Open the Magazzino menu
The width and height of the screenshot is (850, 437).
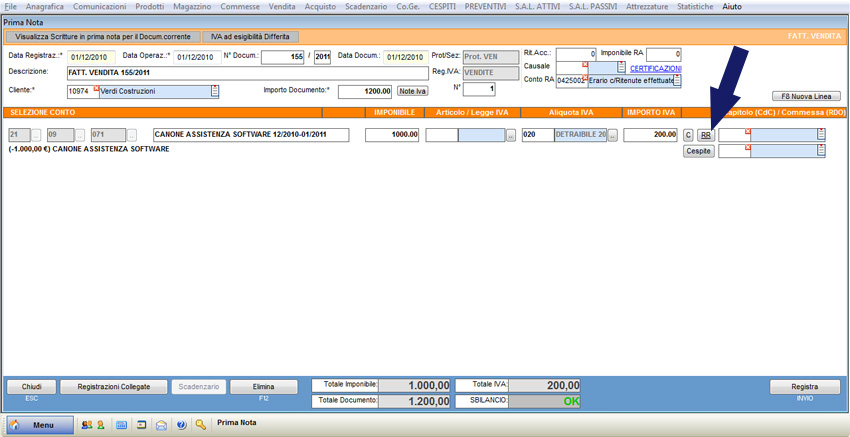(x=192, y=7)
